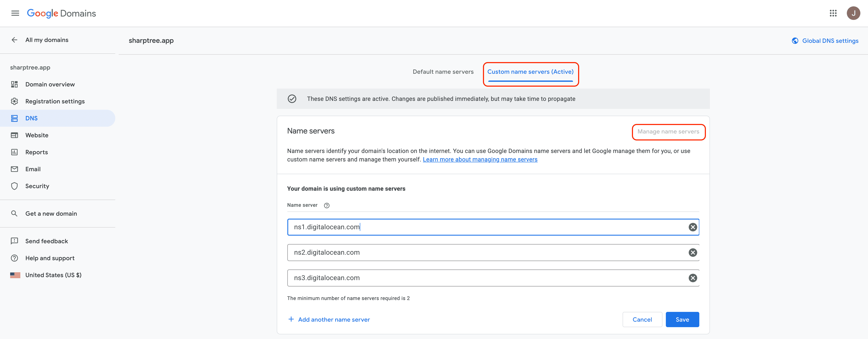Click the Website icon in sidebar
The image size is (868, 339).
click(14, 135)
